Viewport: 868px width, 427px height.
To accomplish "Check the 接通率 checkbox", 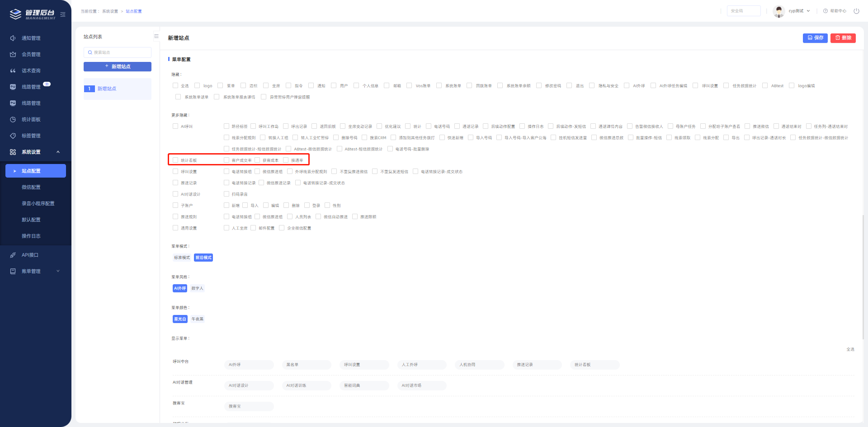I will 286,160.
